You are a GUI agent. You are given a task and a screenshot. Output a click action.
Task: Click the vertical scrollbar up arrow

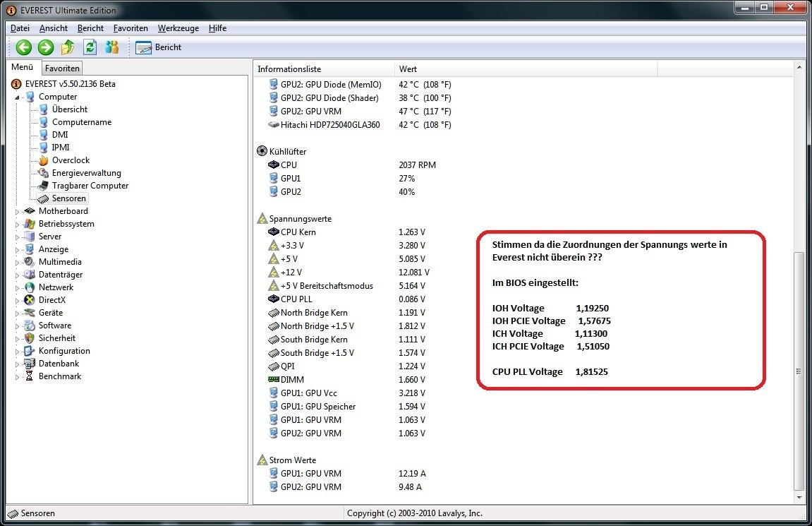click(799, 67)
